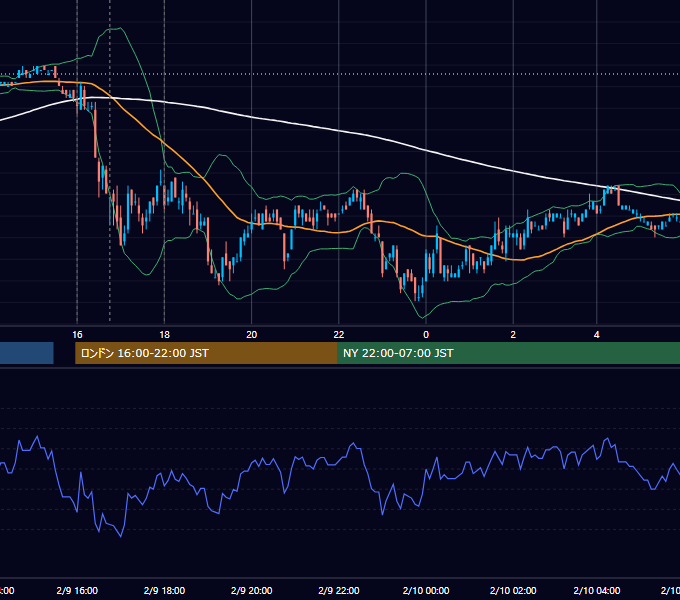
Task: Click the London 16:00-22:00 JST session bar
Action: (206, 353)
